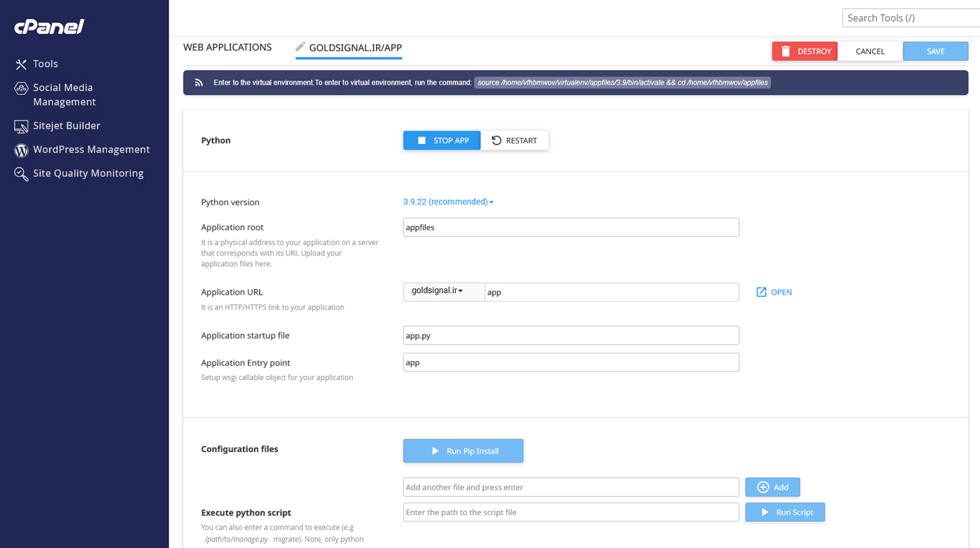Click the cPanel logo
The height and width of the screenshot is (548, 980).
point(49,27)
